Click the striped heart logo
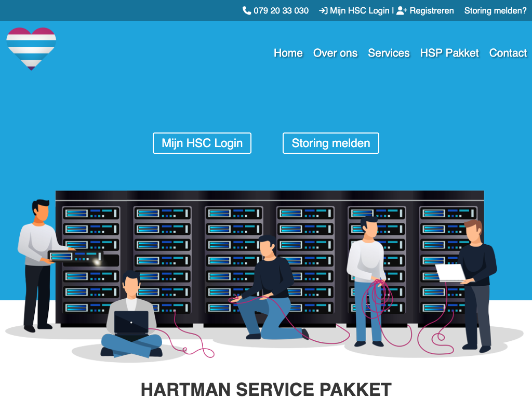 pos(31,48)
